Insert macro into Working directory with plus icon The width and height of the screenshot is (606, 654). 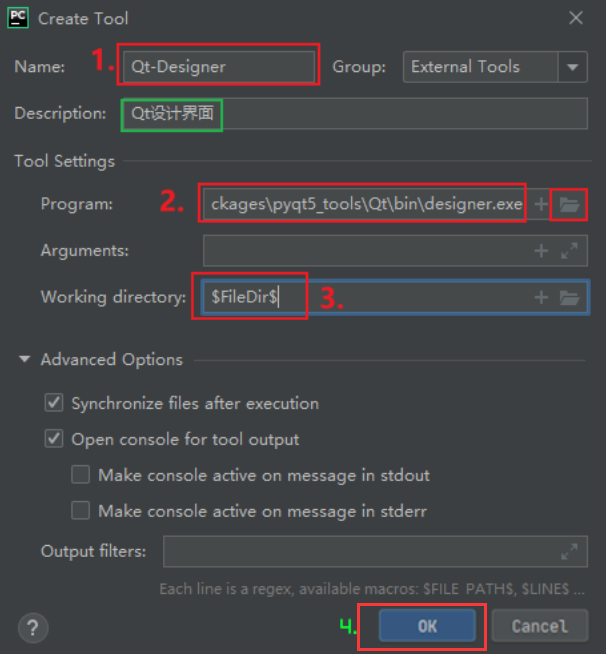541,297
